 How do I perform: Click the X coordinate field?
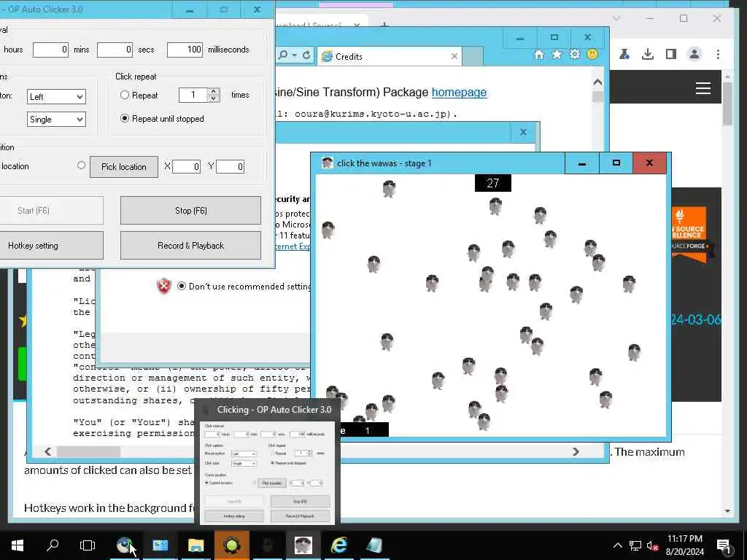pyautogui.click(x=186, y=167)
